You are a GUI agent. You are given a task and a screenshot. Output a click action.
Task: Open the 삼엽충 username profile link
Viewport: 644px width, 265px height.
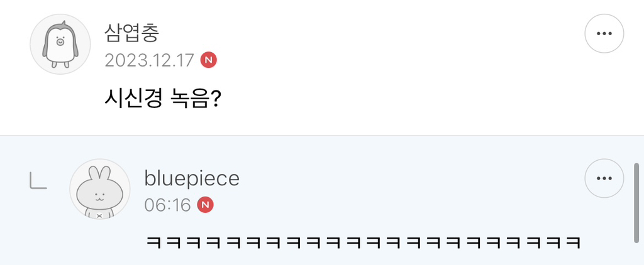(131, 33)
